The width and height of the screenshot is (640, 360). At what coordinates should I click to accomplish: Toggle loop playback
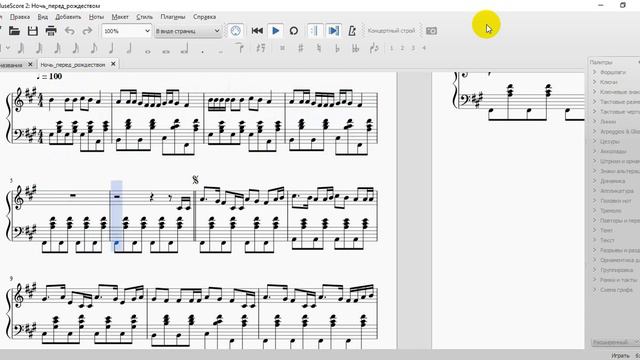[x=294, y=31]
